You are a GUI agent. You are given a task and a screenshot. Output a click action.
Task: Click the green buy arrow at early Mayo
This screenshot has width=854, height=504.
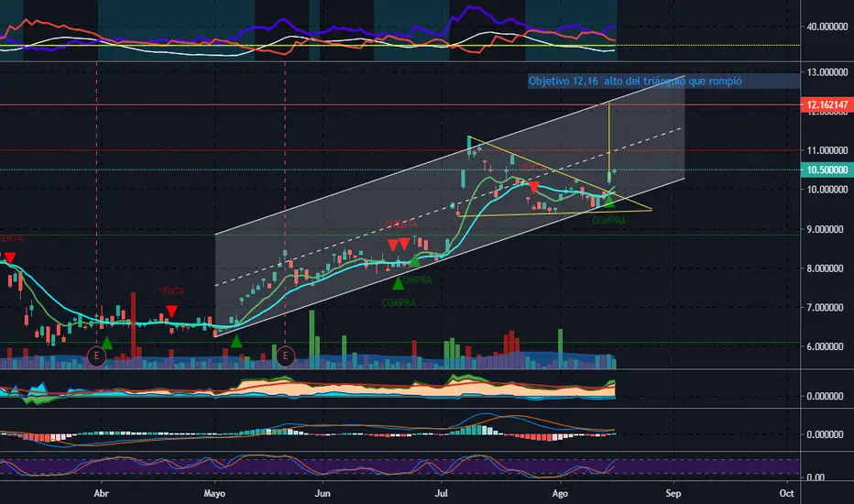click(x=235, y=342)
